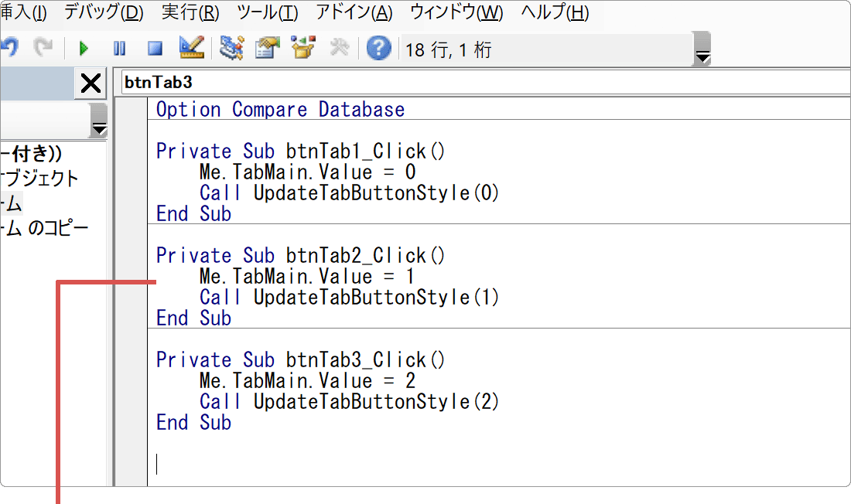Click the Undo toolbar icon
Viewport: 851px width, 504px height.
[9, 49]
